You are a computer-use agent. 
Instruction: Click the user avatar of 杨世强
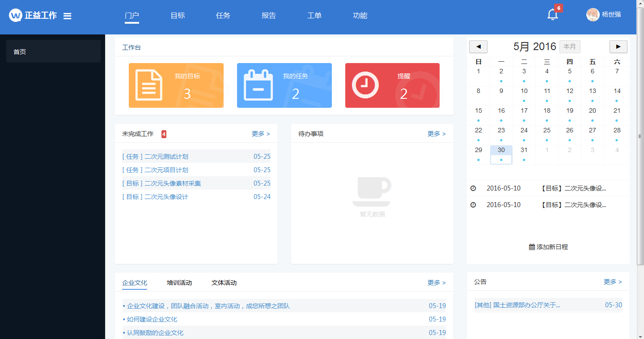(593, 15)
